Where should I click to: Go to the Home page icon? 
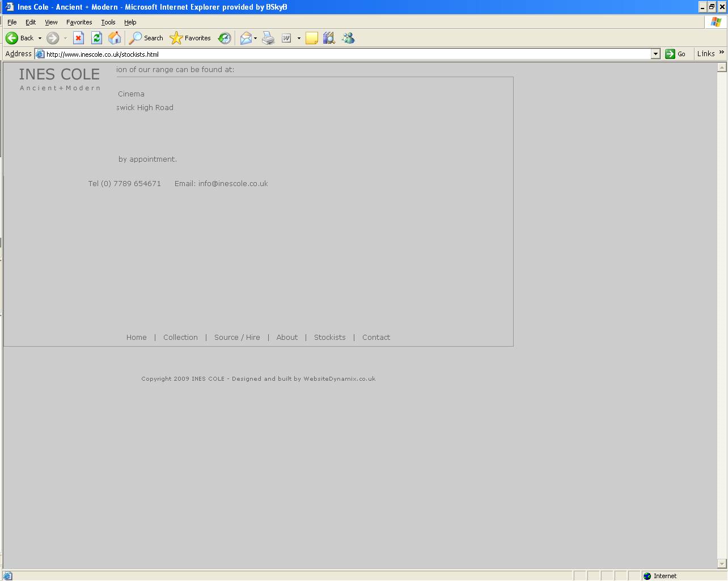coord(115,38)
